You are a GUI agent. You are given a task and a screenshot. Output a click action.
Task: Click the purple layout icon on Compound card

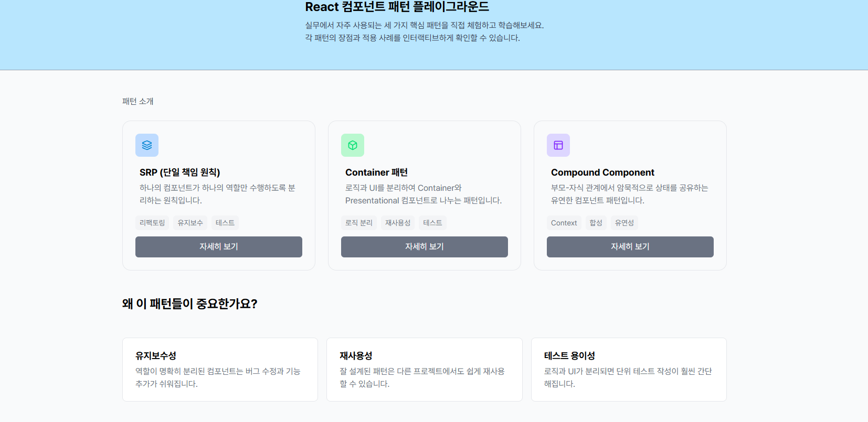(558, 145)
